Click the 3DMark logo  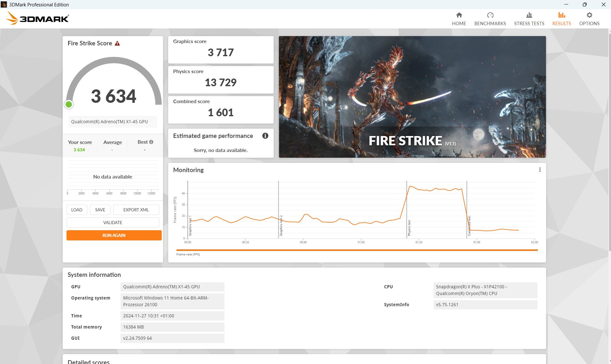[x=37, y=18]
